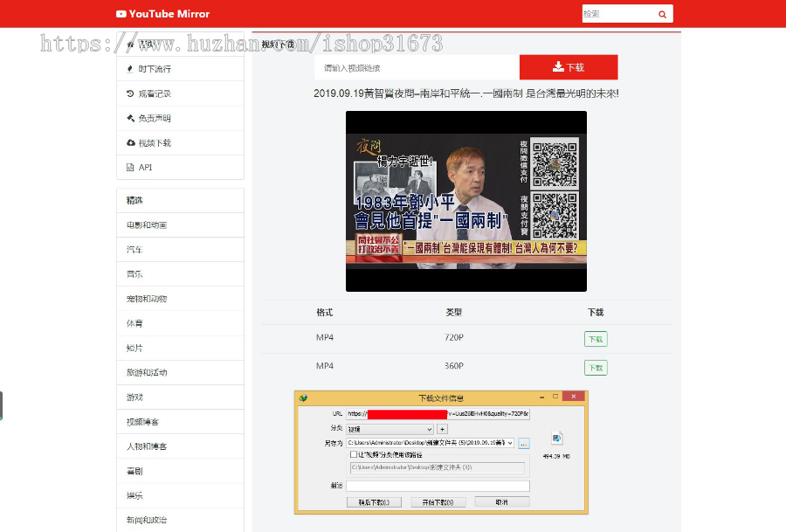The image size is (786, 532).
Task: Click the history icon beside 观看记录
Action: click(129, 93)
